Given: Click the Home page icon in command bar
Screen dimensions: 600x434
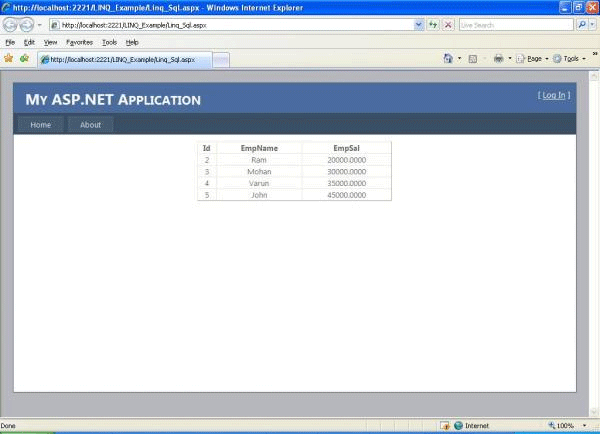Looking at the screenshot, I should coord(448,59).
